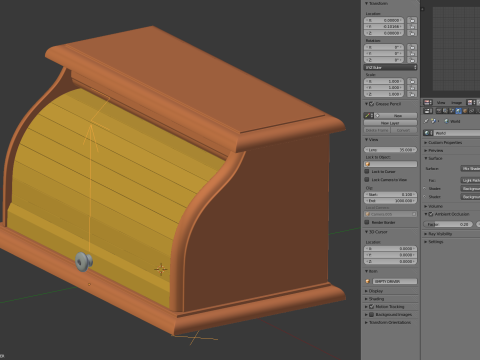480x360 pixels.
Task: Open the Surface Mix Shader dropdown
Action: click(470, 169)
